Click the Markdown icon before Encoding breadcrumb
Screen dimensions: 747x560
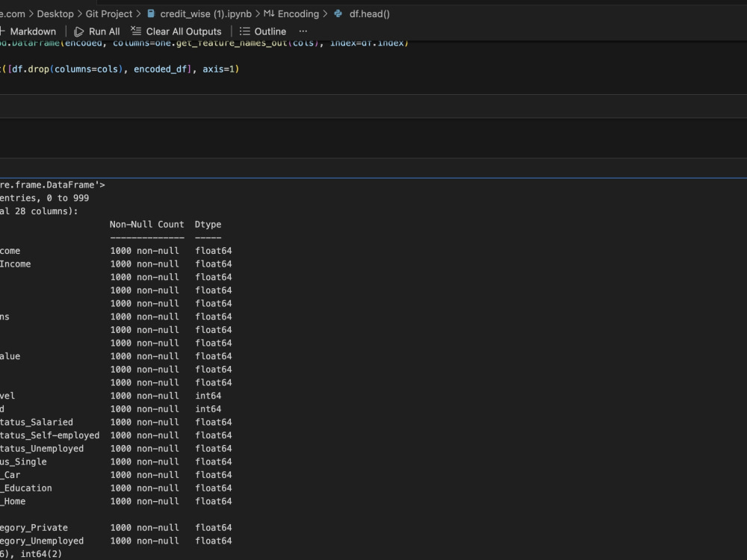(x=269, y=13)
